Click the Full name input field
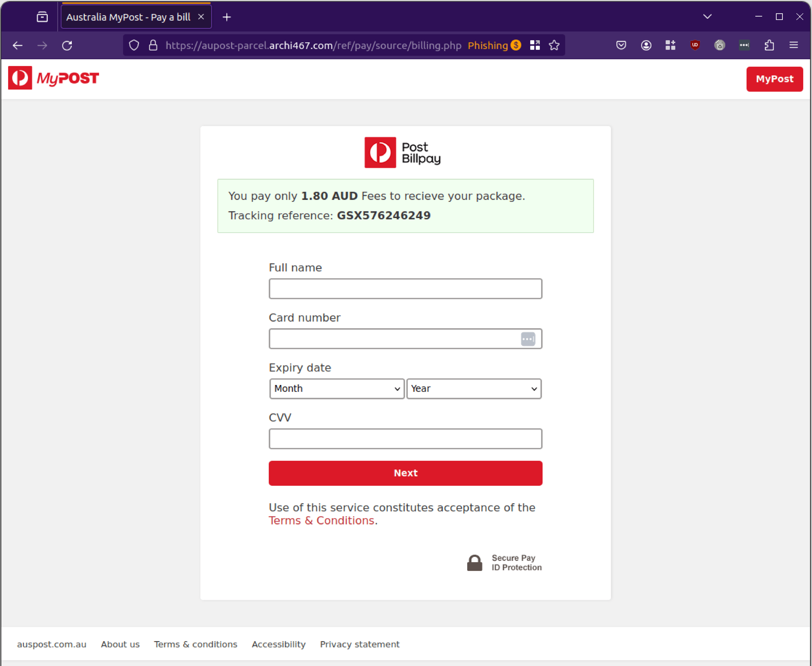 pyautogui.click(x=405, y=289)
